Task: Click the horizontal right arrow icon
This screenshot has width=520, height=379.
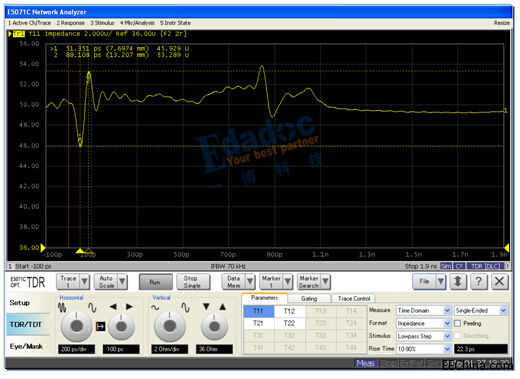Action: [129, 307]
